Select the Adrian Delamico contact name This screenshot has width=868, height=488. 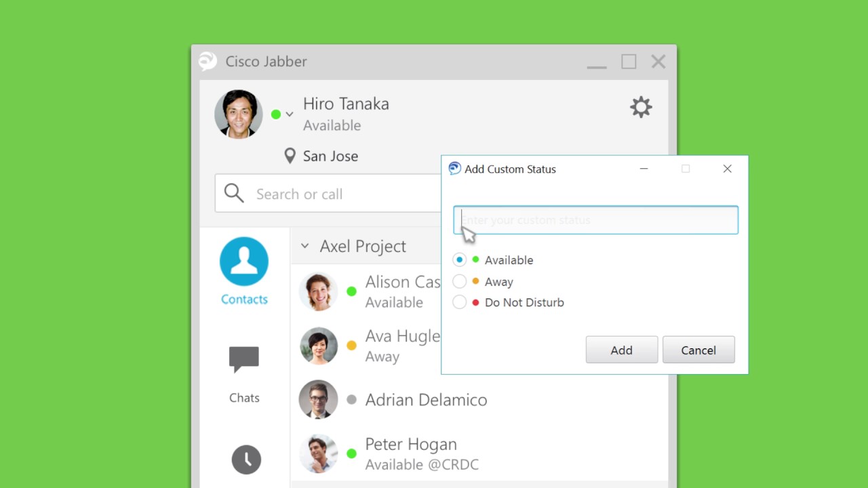(x=426, y=400)
